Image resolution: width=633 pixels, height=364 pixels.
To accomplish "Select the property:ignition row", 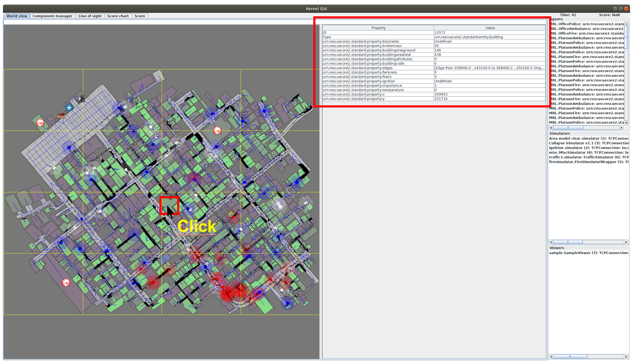I will [x=434, y=81].
